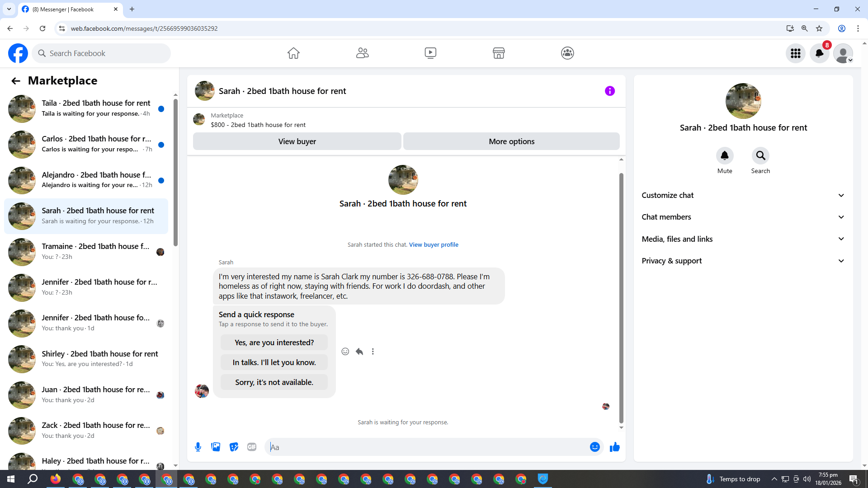Open Facebook notifications bell
The height and width of the screenshot is (488, 868).
click(x=819, y=53)
